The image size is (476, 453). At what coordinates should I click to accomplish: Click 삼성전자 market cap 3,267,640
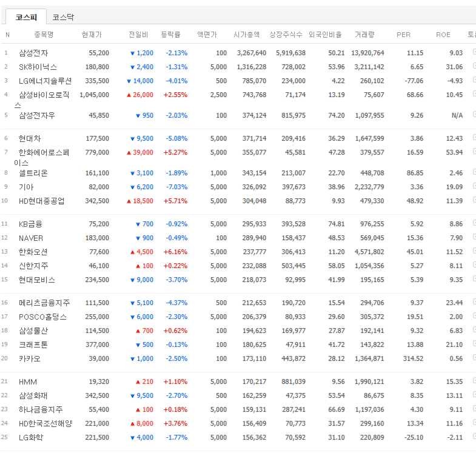252,53
